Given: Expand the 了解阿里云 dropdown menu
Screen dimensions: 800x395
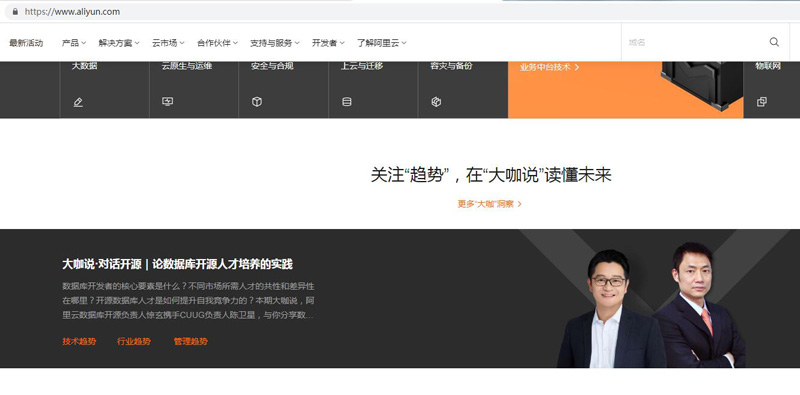Looking at the screenshot, I should 382,43.
